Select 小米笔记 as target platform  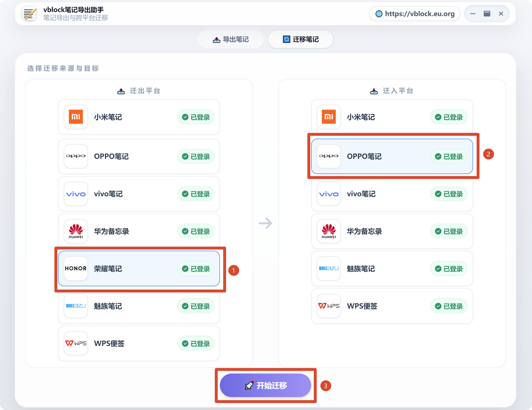pos(392,117)
